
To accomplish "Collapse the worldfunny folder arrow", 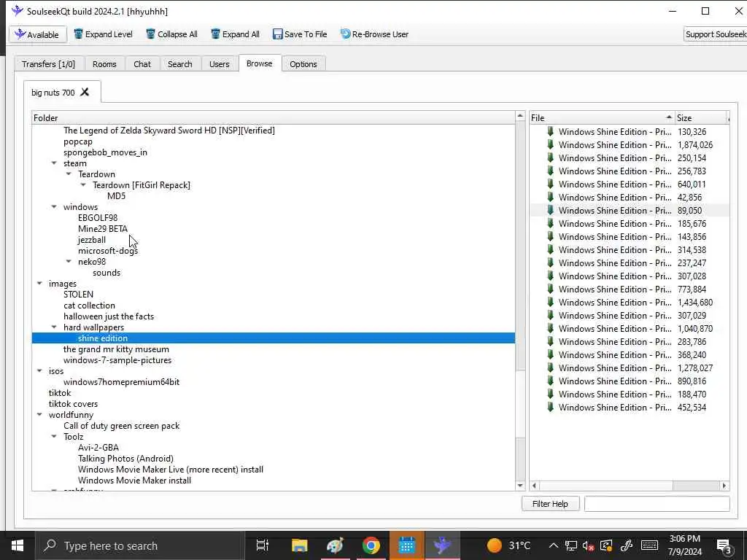I will click(39, 415).
